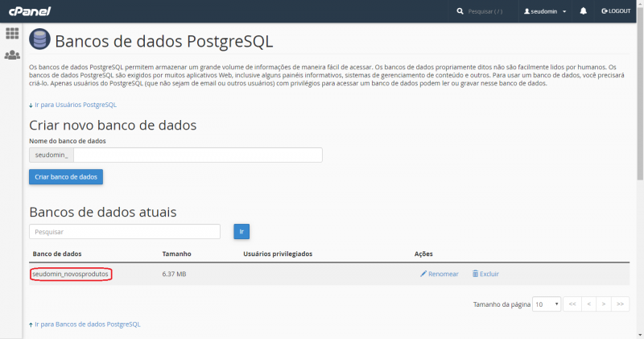Screen dimensions: 644x339
Task: Go to first page with << button
Action: click(572, 304)
